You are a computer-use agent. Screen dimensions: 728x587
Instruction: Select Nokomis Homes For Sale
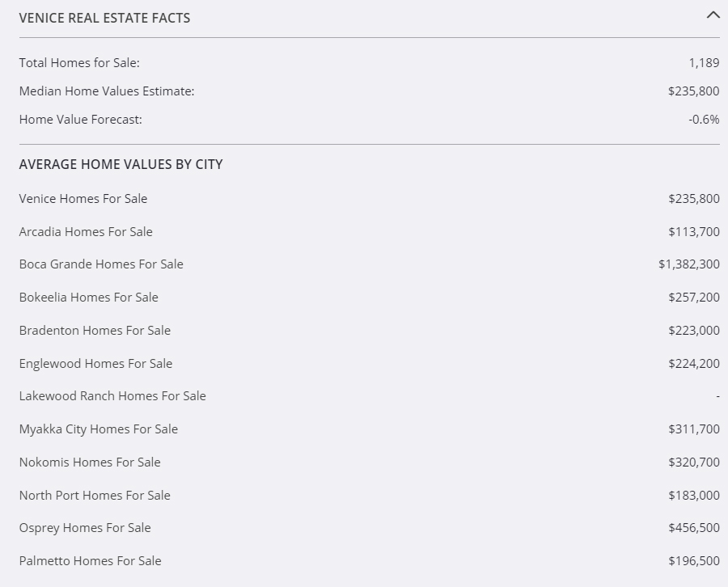[x=90, y=462]
